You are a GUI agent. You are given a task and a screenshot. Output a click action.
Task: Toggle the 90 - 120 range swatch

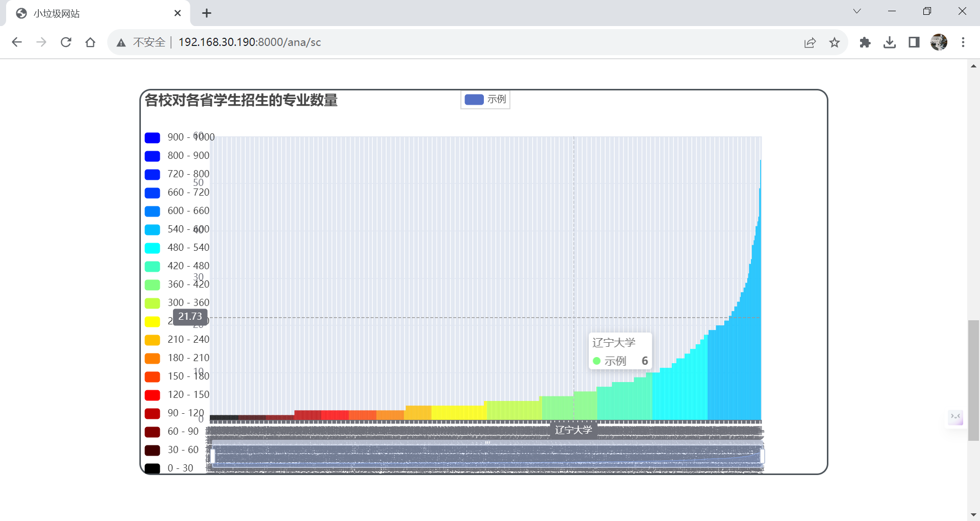coord(153,413)
